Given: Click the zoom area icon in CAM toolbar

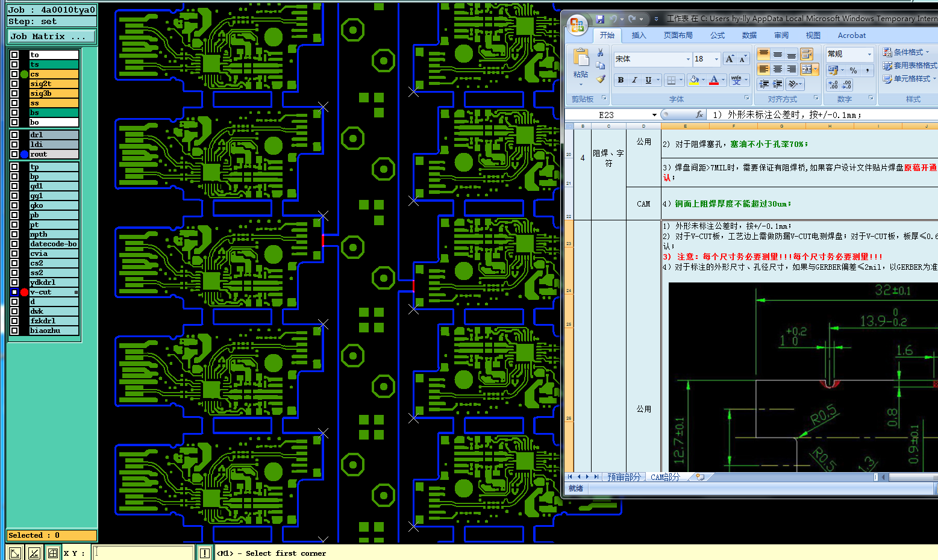Looking at the screenshot, I should [15, 553].
